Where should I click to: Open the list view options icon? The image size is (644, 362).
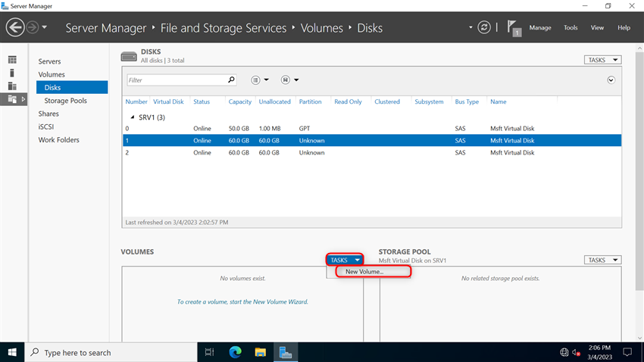[x=255, y=80]
